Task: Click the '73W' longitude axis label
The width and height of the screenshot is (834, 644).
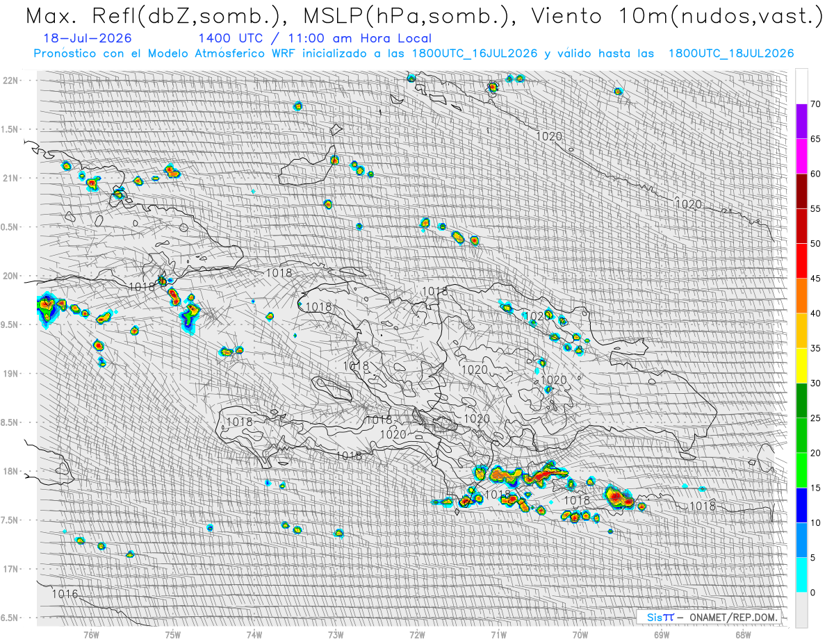Action: [x=336, y=635]
